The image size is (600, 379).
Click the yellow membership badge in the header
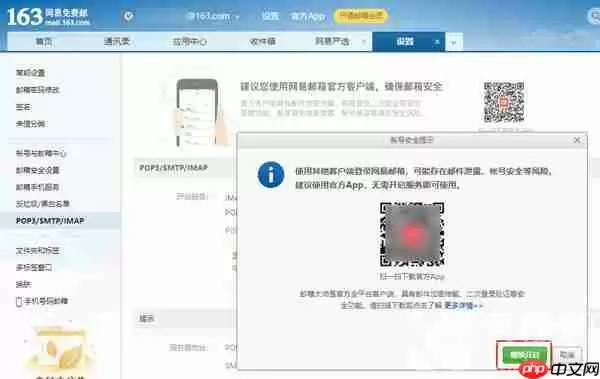point(361,16)
